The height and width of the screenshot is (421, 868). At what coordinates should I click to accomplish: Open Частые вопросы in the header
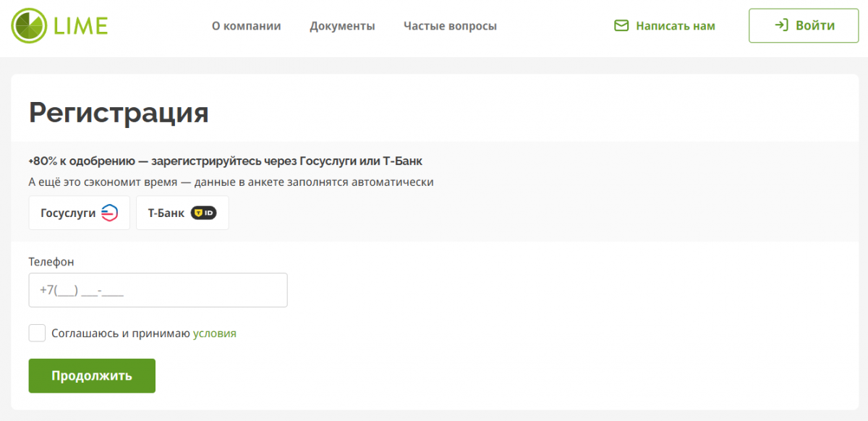click(450, 26)
